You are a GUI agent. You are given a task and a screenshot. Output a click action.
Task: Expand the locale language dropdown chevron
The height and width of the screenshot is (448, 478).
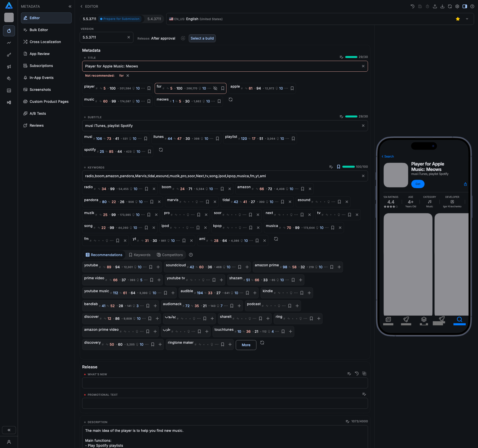(x=467, y=19)
